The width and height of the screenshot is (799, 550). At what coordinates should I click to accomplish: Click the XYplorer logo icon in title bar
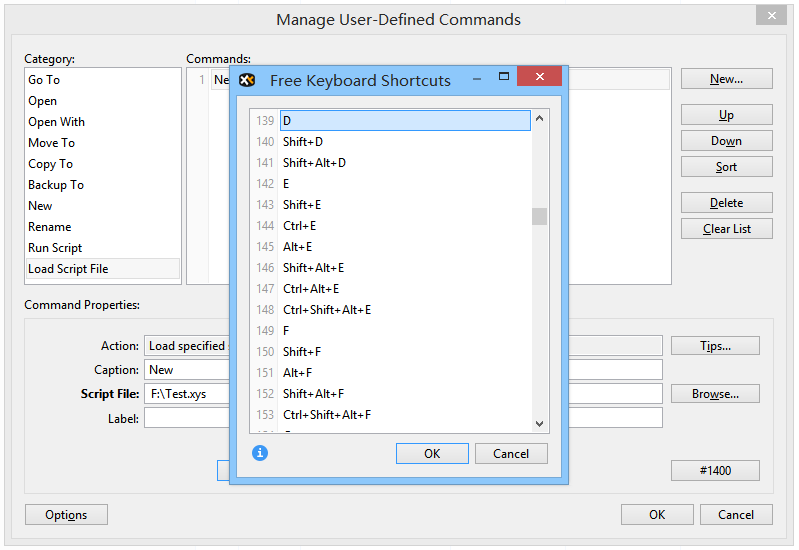(x=248, y=80)
